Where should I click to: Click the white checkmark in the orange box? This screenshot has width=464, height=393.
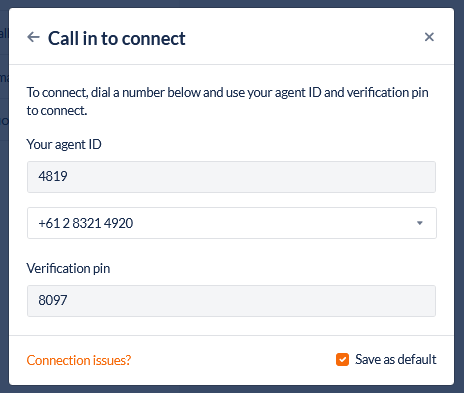pyautogui.click(x=342, y=360)
